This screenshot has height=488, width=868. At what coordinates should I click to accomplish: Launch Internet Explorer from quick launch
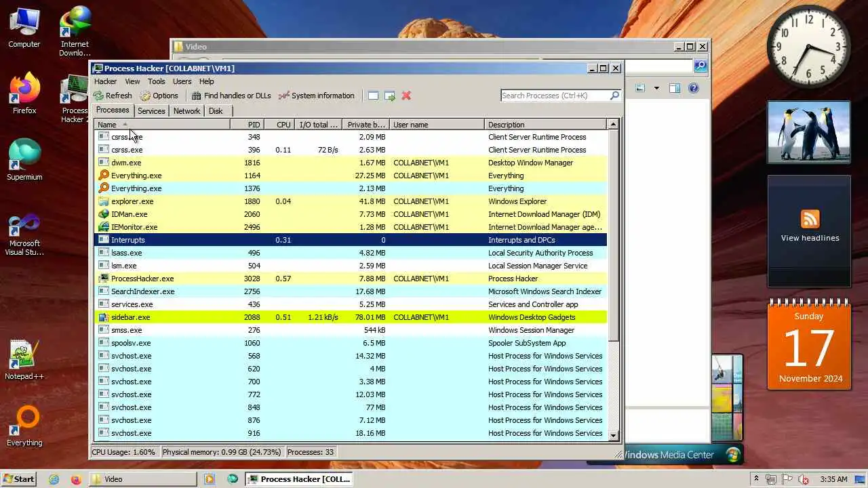coord(54,479)
